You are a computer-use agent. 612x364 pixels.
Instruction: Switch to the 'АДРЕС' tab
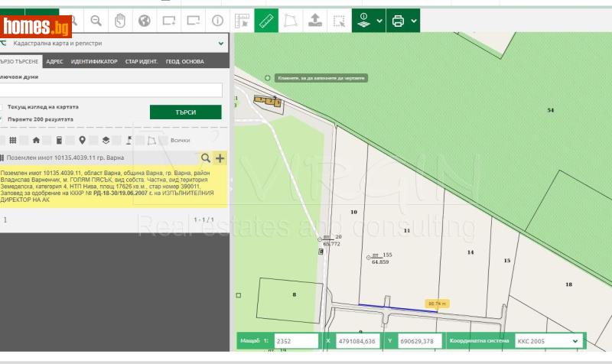click(54, 61)
